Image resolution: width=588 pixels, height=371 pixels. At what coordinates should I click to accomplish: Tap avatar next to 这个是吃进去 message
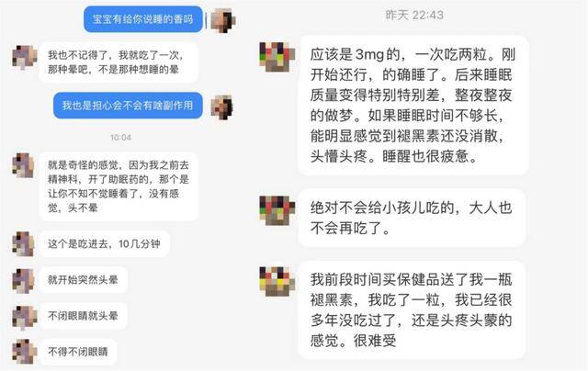click(24, 243)
